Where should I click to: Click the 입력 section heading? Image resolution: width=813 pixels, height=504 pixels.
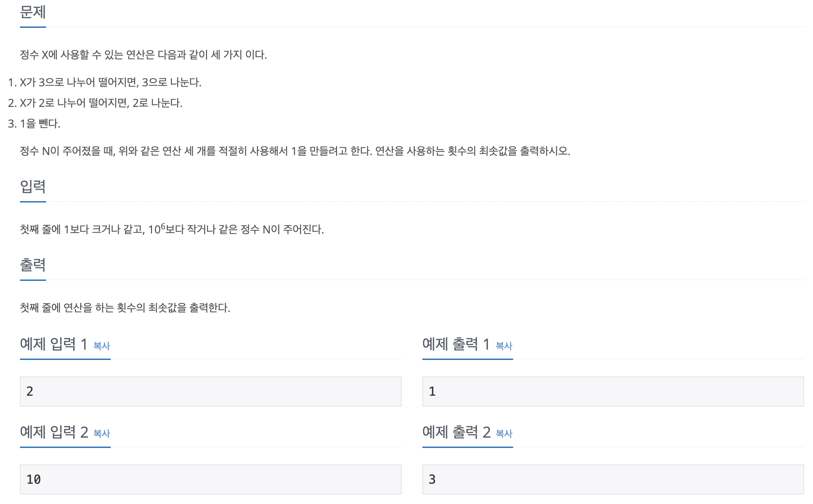pos(33,187)
